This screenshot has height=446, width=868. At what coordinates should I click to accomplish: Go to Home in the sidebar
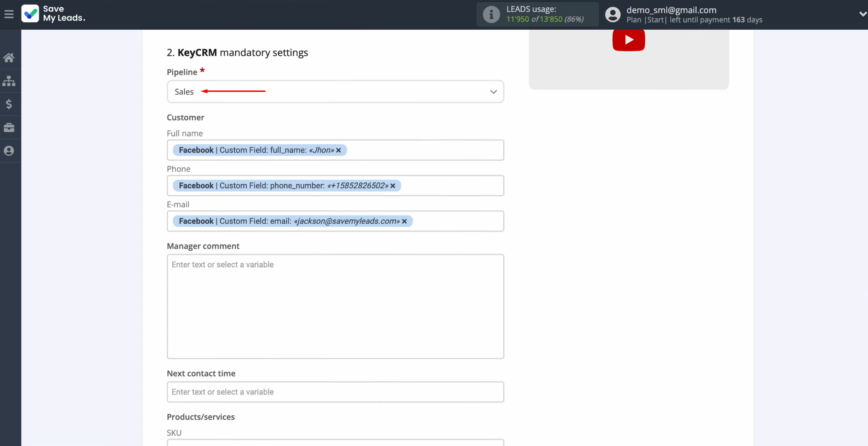point(9,58)
